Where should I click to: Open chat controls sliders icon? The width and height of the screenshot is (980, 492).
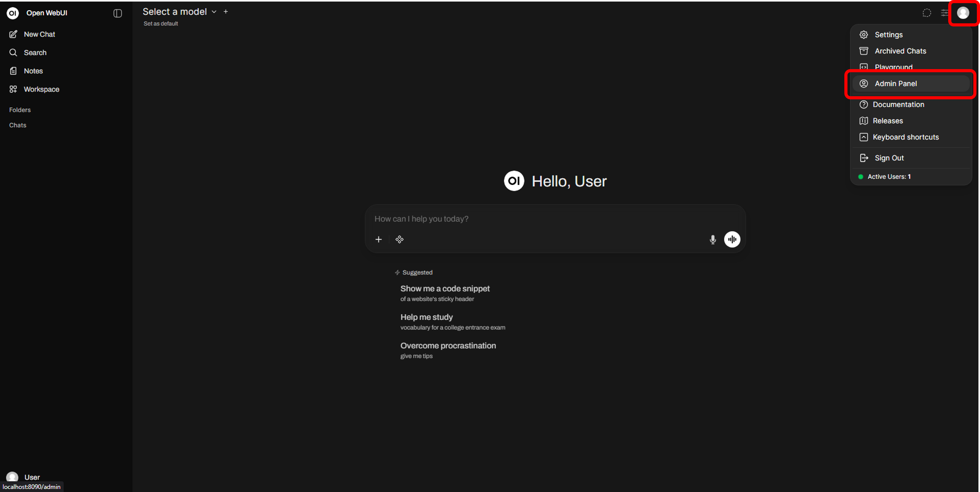(944, 13)
